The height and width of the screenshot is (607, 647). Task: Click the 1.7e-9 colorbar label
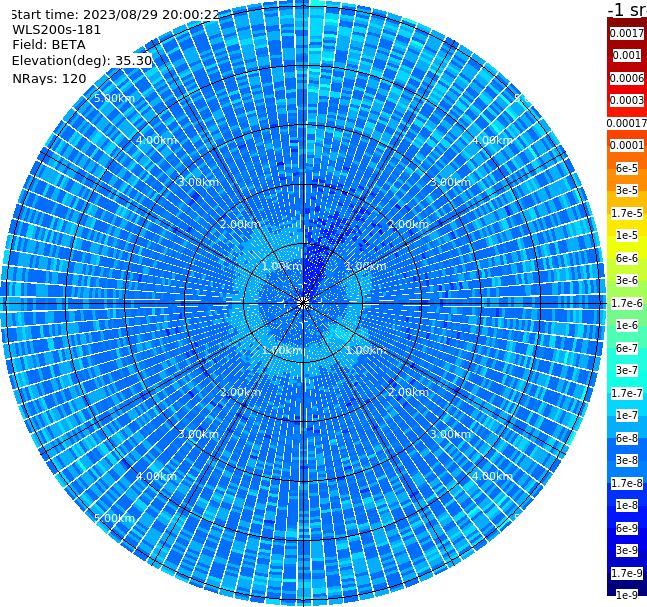(626, 573)
